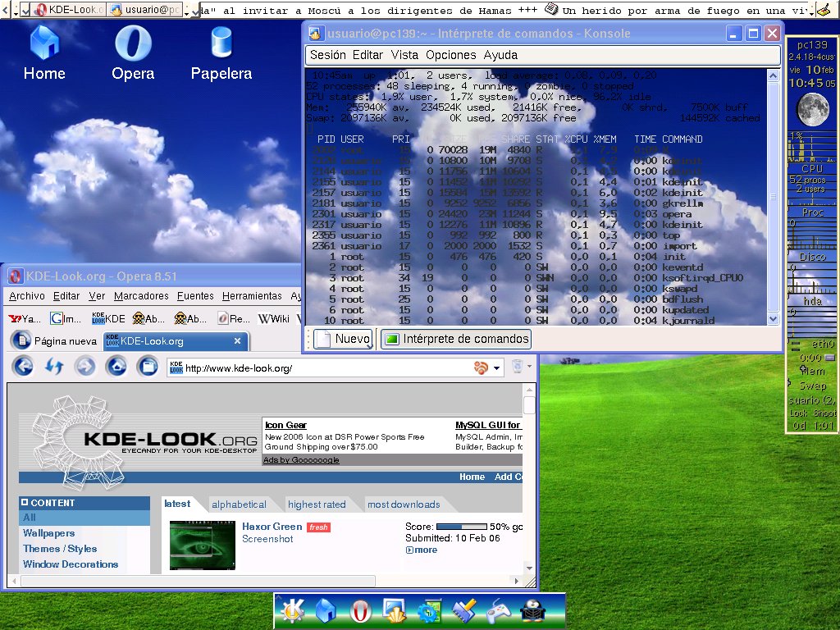
Task: Switch to the KDE-Look.org Opera tab
Action: (x=176, y=340)
